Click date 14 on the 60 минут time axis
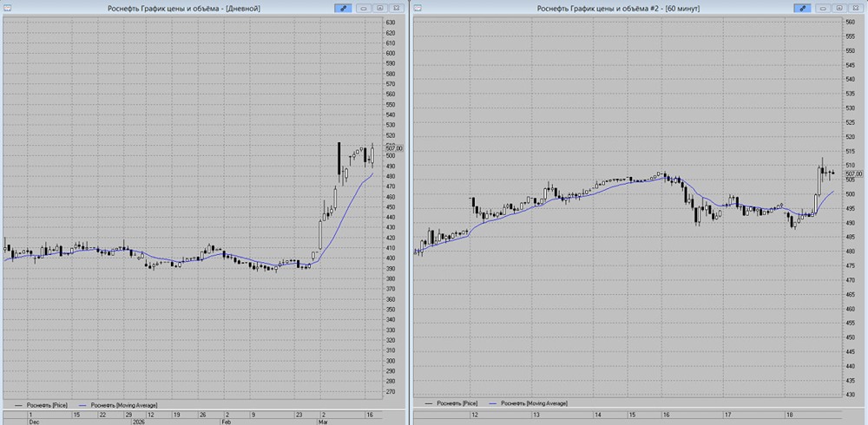The height and width of the screenshot is (425, 868). [x=598, y=415]
